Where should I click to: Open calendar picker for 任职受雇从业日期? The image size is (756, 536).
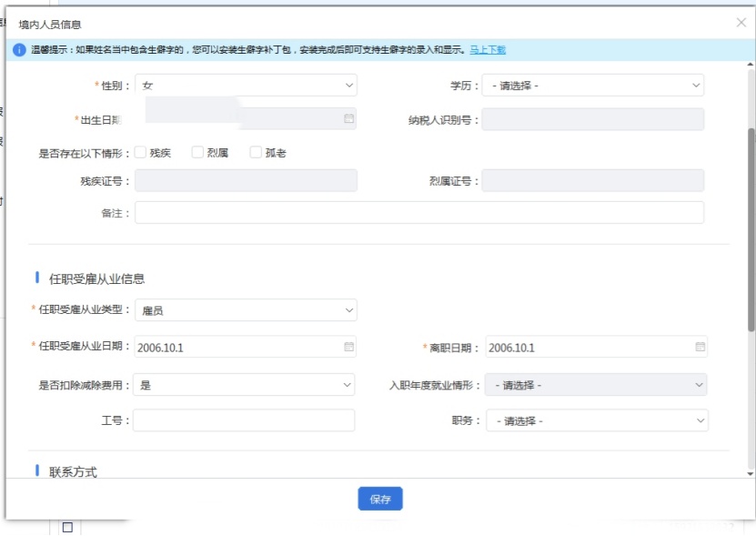click(x=348, y=348)
